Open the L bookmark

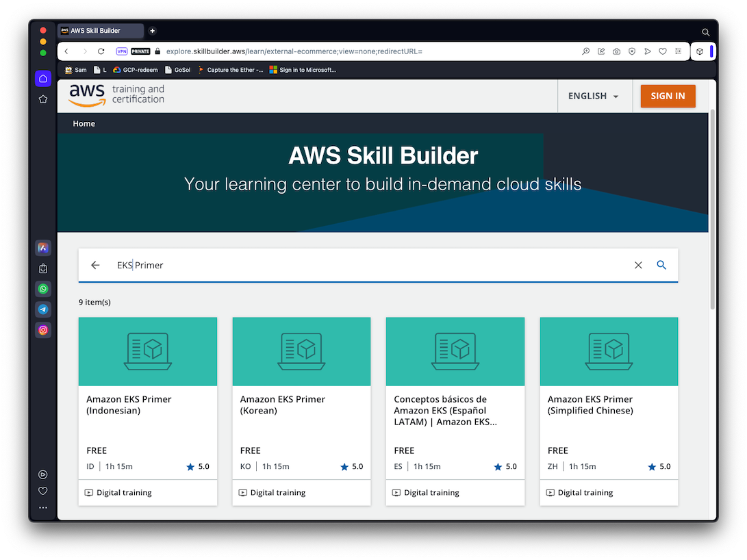(100, 70)
